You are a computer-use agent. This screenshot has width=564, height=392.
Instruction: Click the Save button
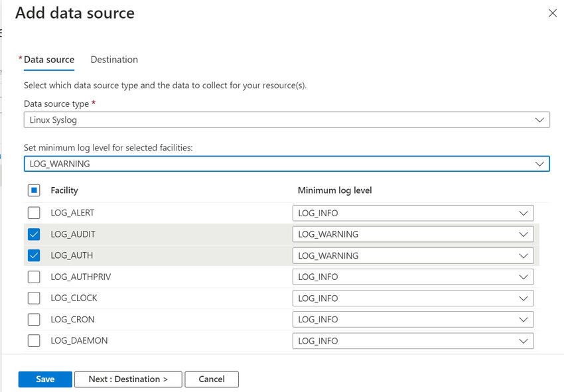(44, 379)
